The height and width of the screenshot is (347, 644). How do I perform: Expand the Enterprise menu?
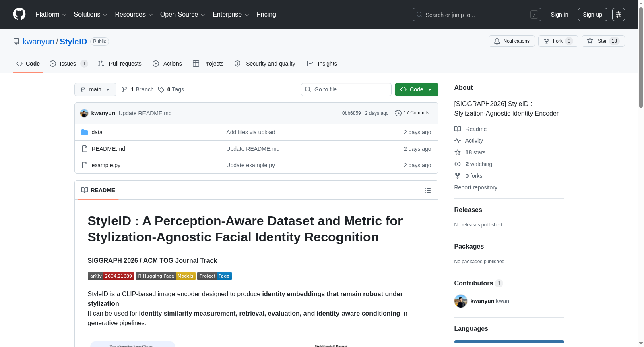231,15
